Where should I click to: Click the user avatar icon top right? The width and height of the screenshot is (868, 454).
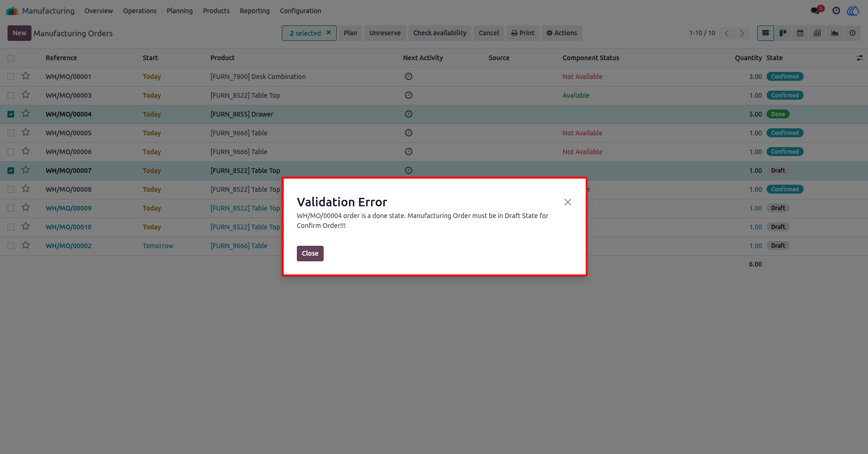coord(853,10)
